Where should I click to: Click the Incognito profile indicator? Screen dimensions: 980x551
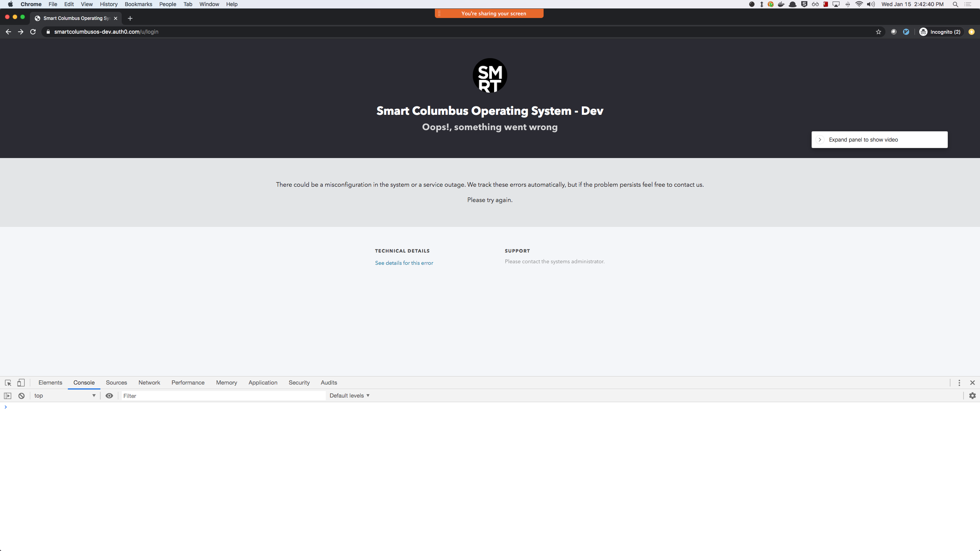coord(940,32)
